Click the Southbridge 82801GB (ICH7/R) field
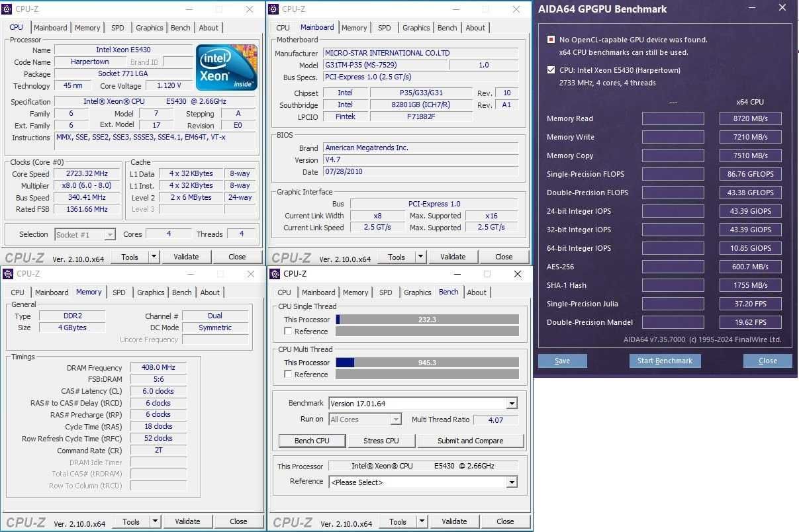 (421, 105)
